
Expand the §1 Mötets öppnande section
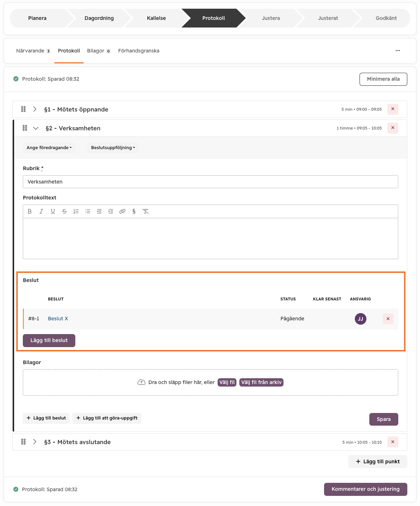click(35, 109)
